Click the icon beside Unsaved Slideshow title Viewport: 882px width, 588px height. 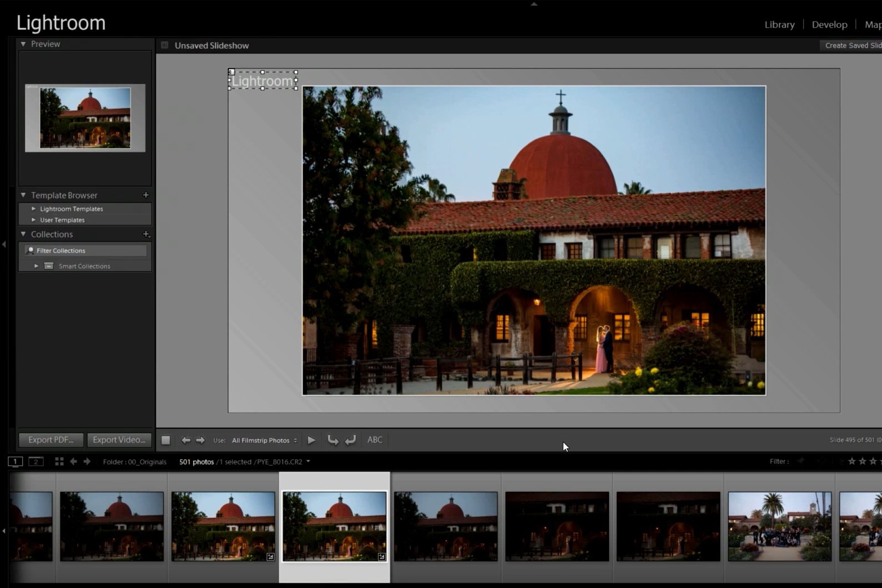(x=164, y=45)
